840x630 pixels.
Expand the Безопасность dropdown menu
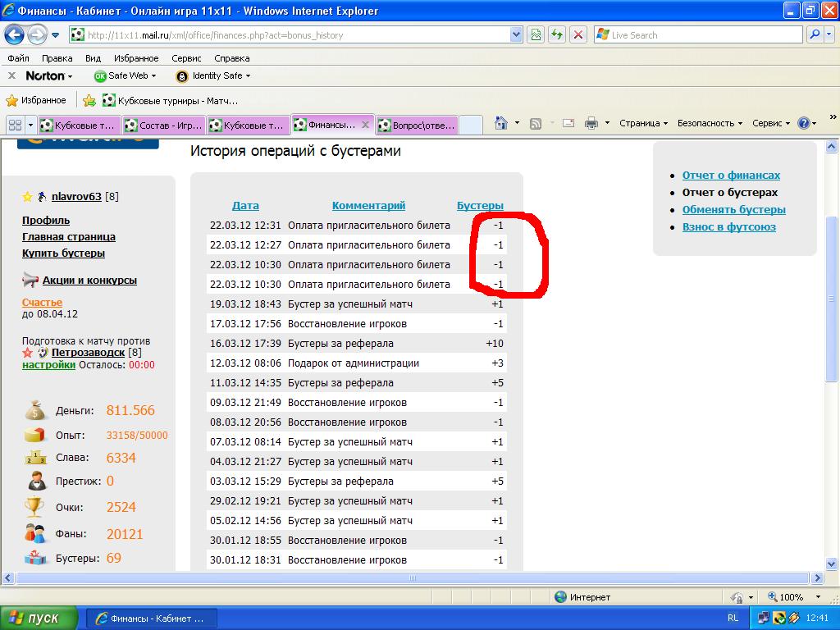click(710, 123)
